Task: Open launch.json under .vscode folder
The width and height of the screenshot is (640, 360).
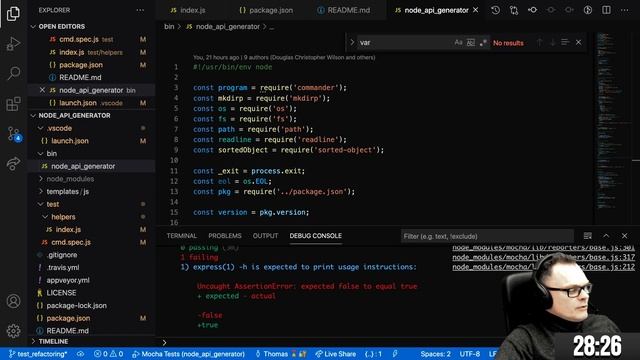Action: (x=70, y=141)
